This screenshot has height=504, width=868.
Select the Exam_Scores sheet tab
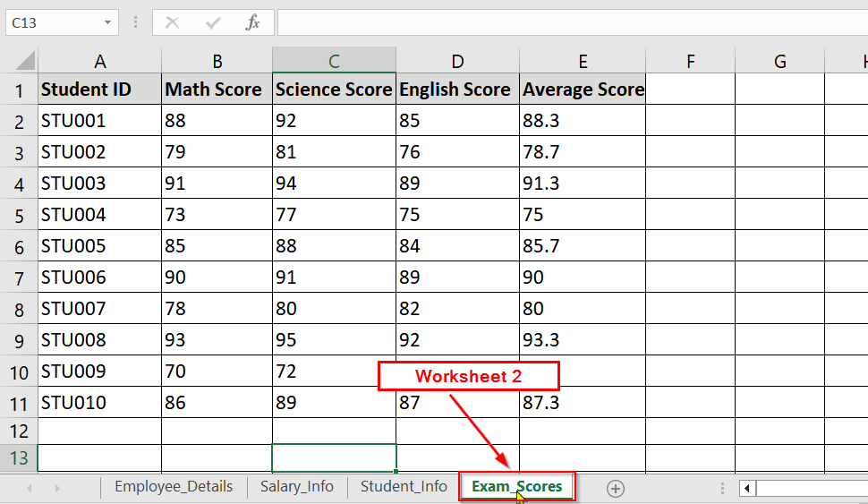[x=517, y=487]
